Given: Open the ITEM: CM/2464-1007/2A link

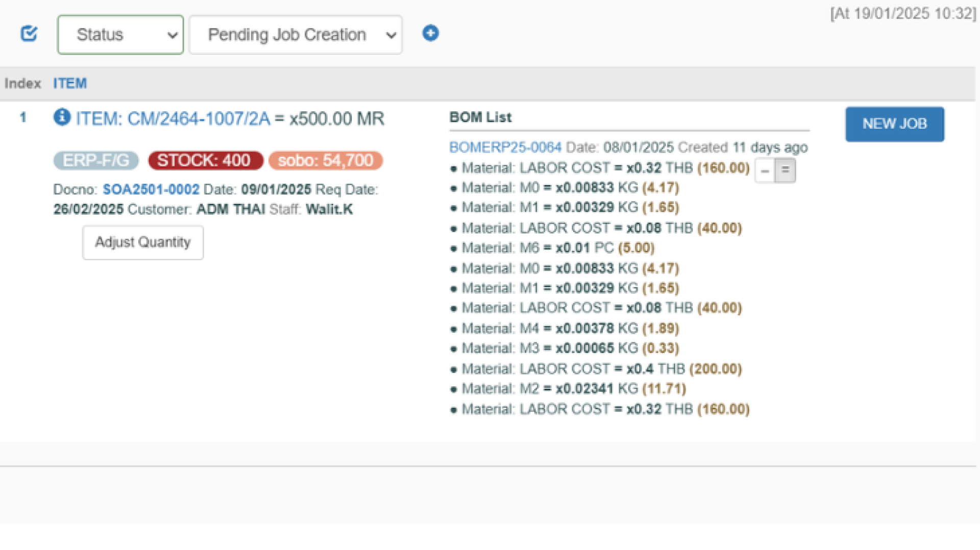Looking at the screenshot, I should [173, 119].
